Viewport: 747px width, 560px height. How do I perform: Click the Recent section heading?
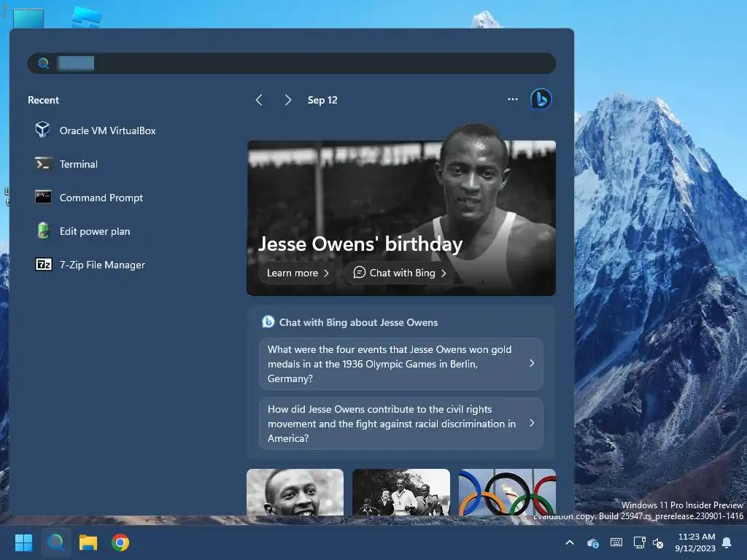(43, 100)
